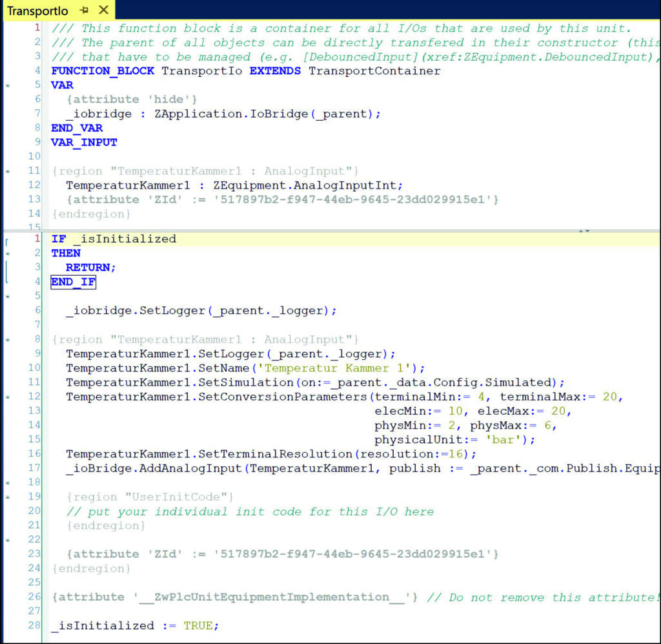This screenshot has width=661, height=644.
Task: Click line number 4 in the declaration gutter
Action: coord(37,70)
